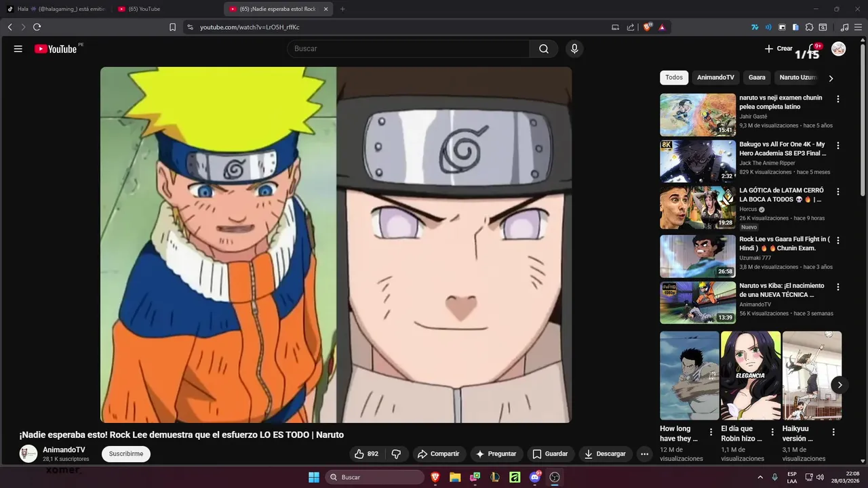Open the account avatar menu
This screenshot has width=868, height=488.
pyautogui.click(x=839, y=49)
